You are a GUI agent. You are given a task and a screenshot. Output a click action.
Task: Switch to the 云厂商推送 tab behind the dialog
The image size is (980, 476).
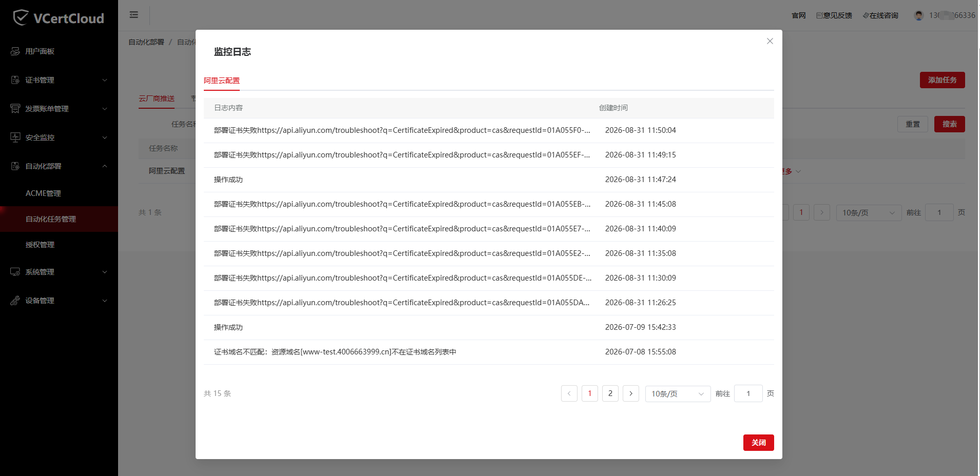point(157,98)
